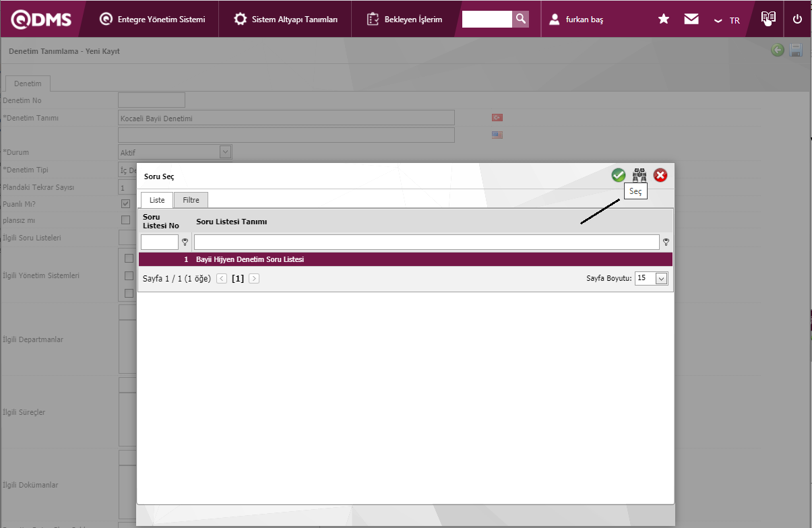The image size is (812, 528).
Task: Click the QDMS logo
Action: (x=42, y=19)
